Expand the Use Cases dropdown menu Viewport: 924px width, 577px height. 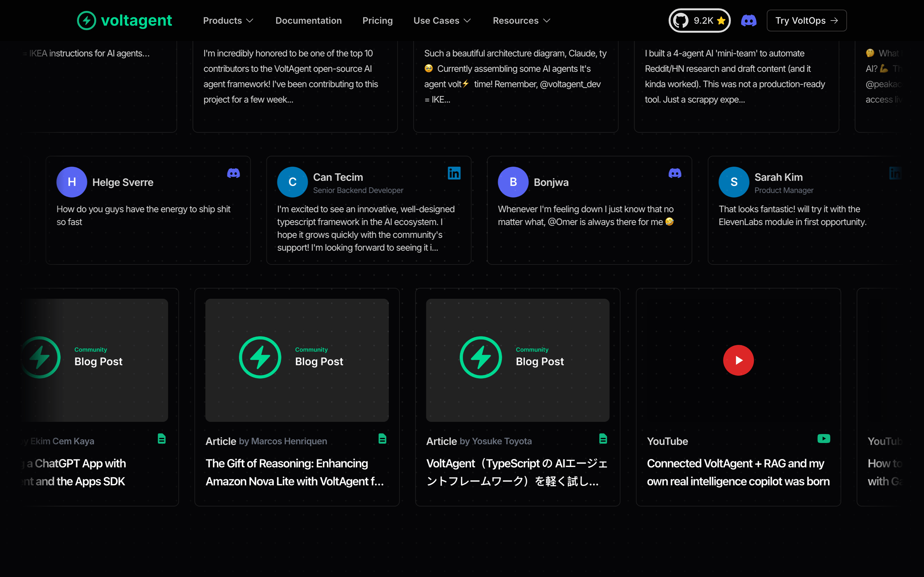coord(442,21)
